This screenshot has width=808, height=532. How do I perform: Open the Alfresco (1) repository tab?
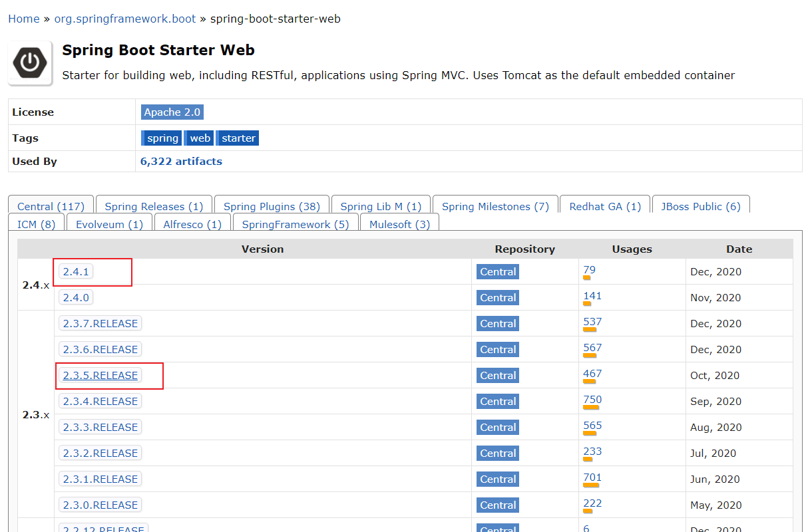(192, 225)
